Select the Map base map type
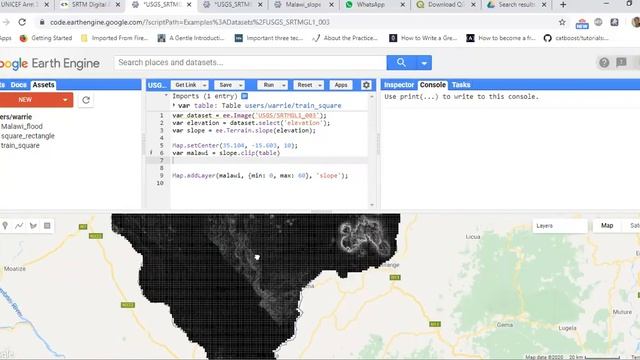Screen dimensions: 640x360 pyautogui.click(x=607, y=226)
